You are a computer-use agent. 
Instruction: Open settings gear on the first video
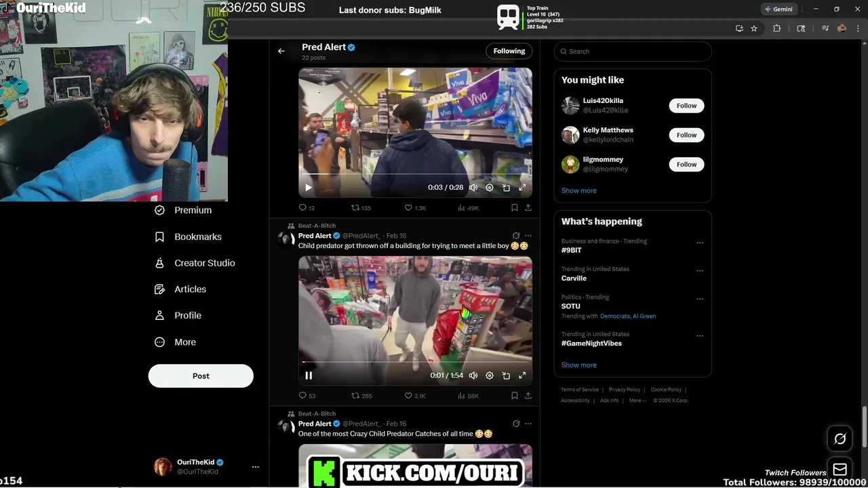pyautogui.click(x=490, y=188)
